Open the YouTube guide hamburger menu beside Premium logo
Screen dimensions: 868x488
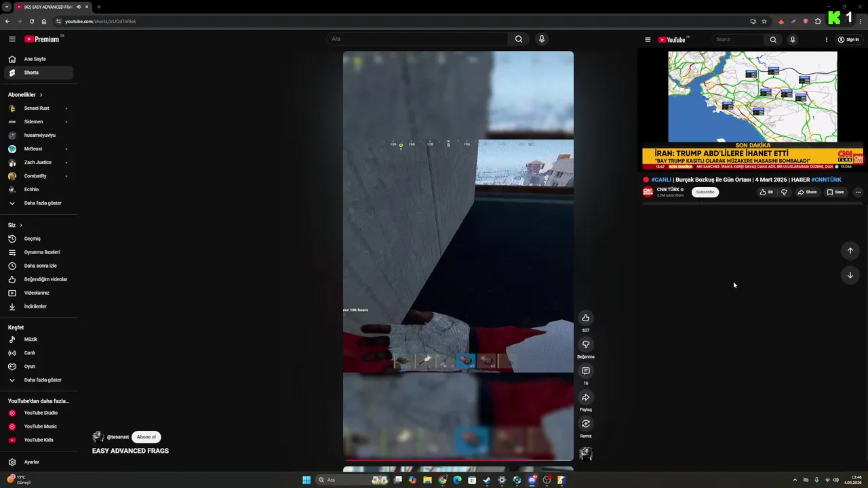point(12,39)
